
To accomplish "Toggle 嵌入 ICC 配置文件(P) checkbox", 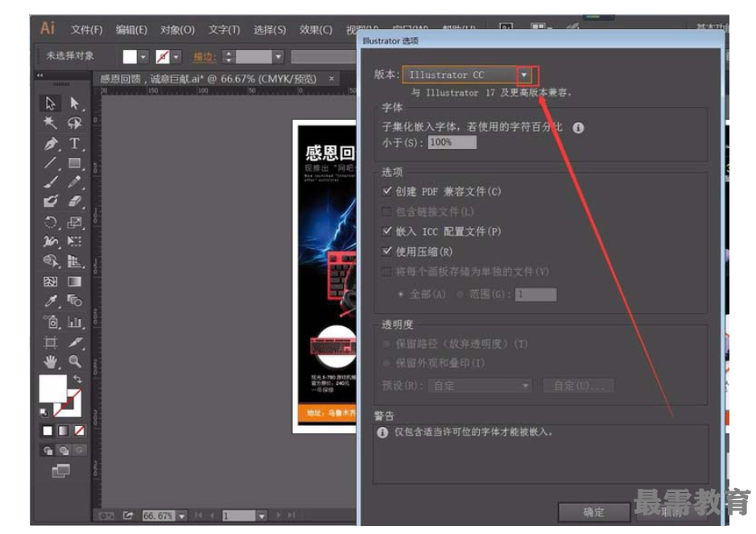I will [386, 230].
